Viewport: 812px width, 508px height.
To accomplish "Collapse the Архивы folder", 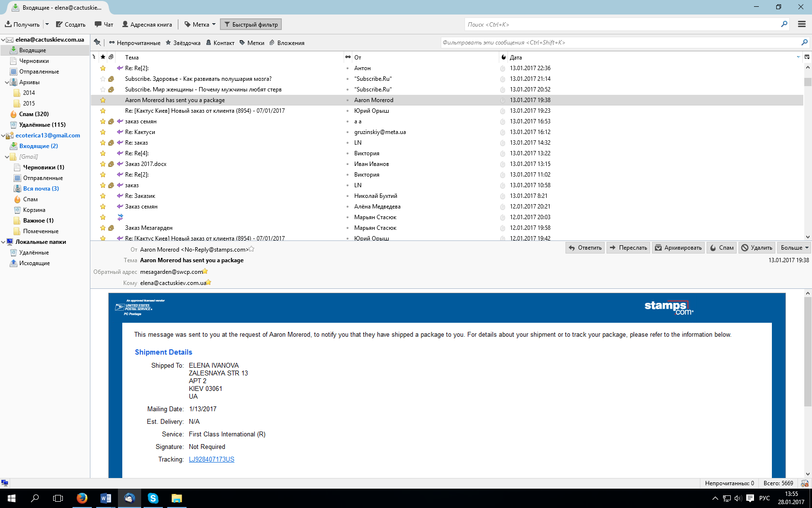I will tap(7, 82).
